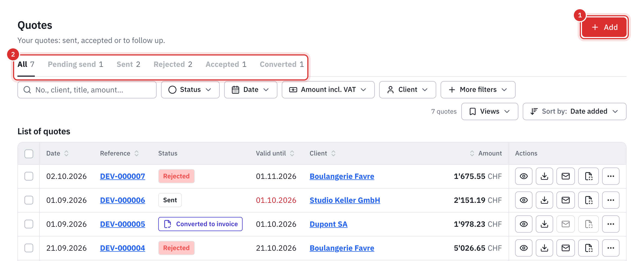Open quote reference DEV-000007 link
Image resolution: width=644 pixels, height=261 pixels.
[122, 176]
